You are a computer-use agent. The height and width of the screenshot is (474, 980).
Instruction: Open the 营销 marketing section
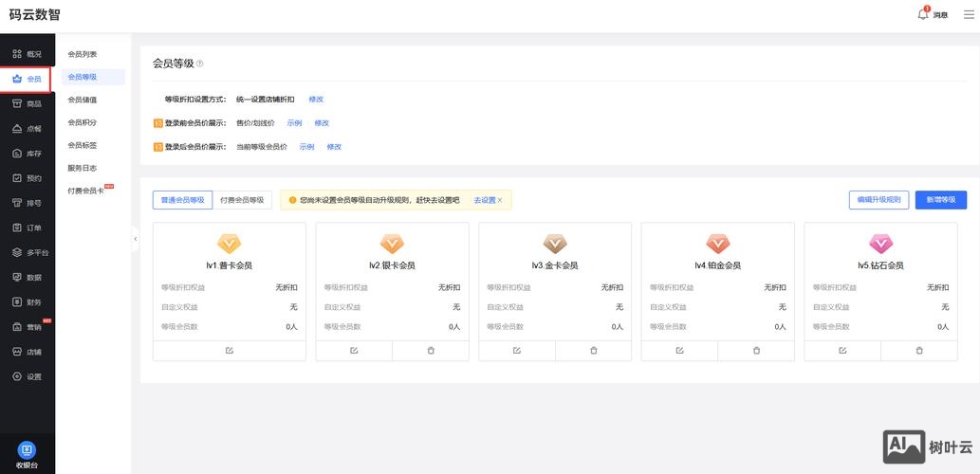(28, 327)
